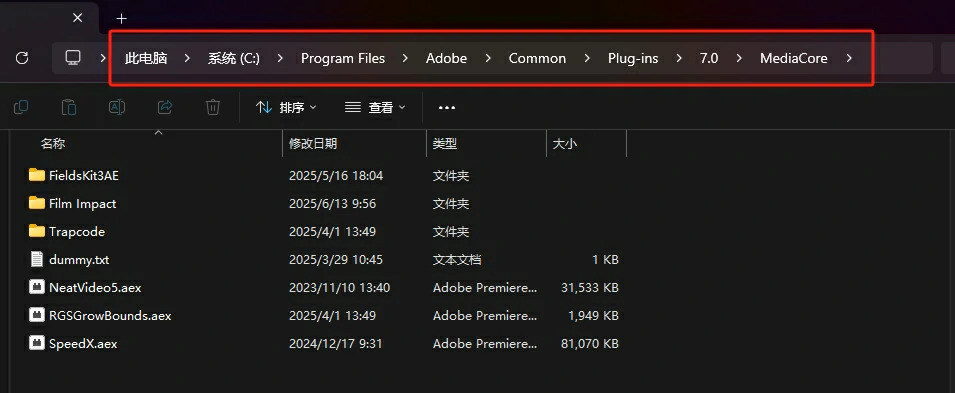Click the Trapcode folder name
955x393 pixels.
(x=77, y=232)
